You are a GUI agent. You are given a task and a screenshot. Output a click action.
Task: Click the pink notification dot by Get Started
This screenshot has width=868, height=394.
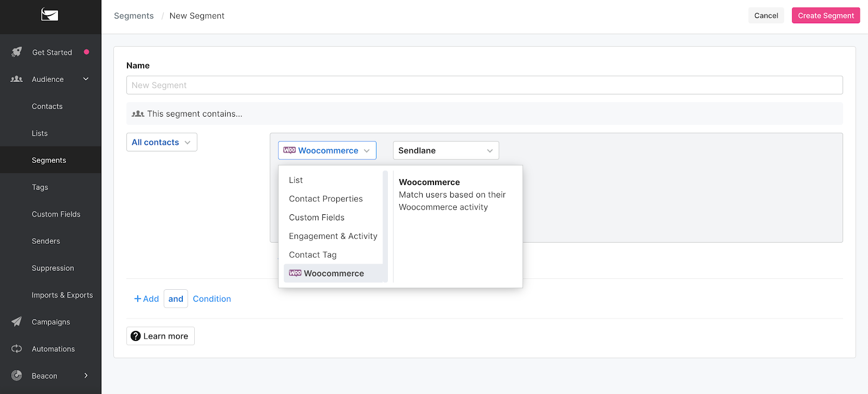(x=86, y=52)
